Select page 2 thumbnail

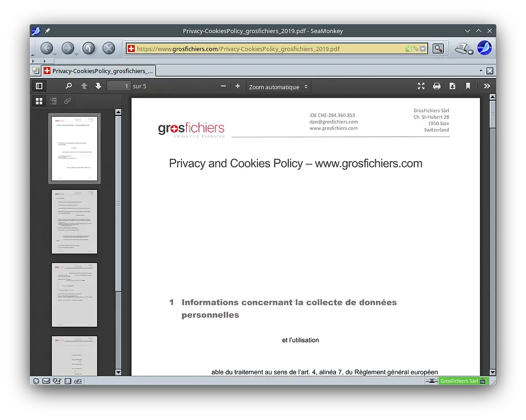pos(75,222)
